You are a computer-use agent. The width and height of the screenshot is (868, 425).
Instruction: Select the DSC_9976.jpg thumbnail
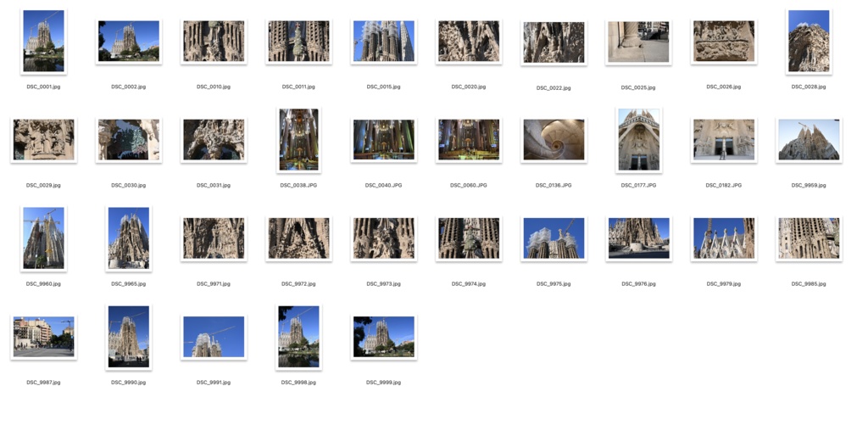(x=638, y=239)
